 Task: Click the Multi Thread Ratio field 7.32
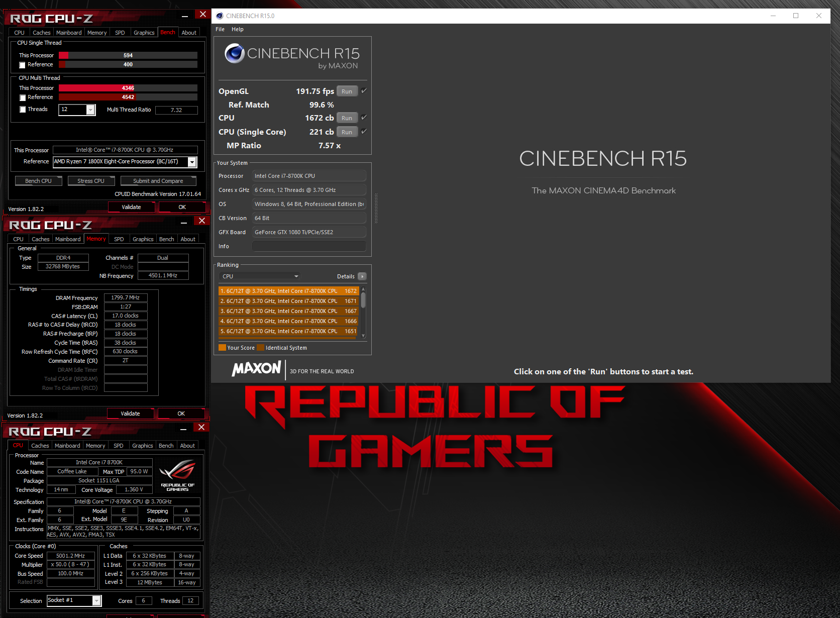[x=176, y=110]
